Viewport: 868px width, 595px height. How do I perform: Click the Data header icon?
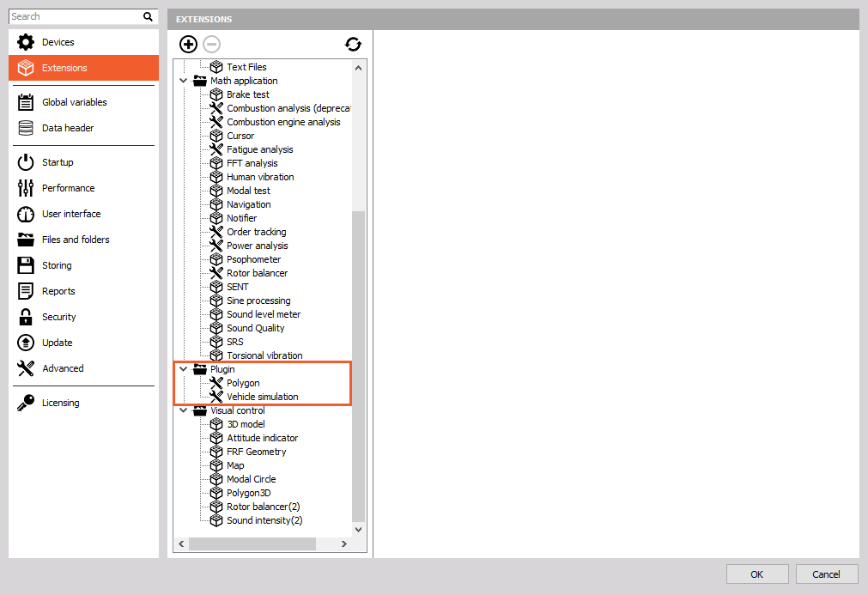[x=26, y=128]
